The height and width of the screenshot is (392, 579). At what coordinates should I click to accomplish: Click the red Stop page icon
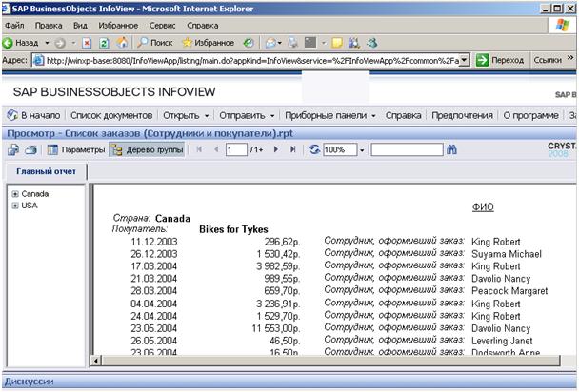pos(87,44)
